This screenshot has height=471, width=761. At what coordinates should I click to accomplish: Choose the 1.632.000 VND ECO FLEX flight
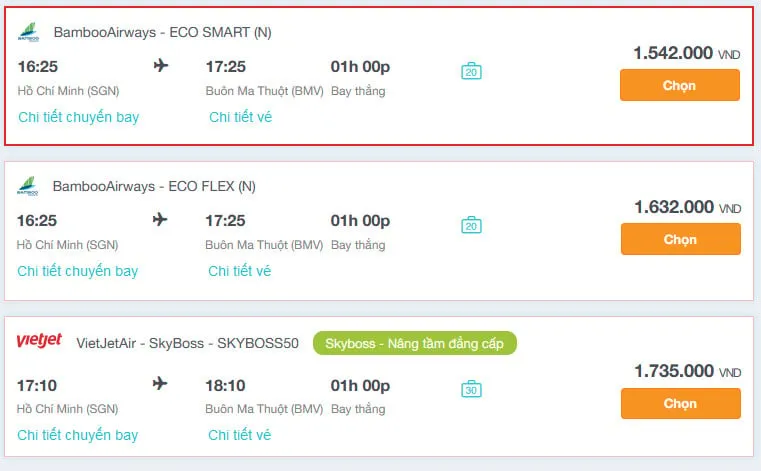(680, 239)
